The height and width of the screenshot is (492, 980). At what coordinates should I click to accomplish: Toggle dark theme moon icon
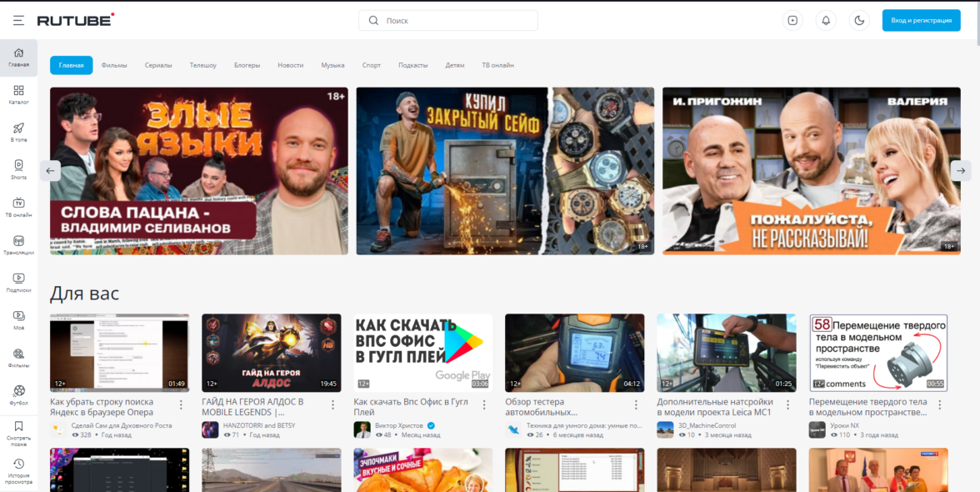[x=859, y=21]
